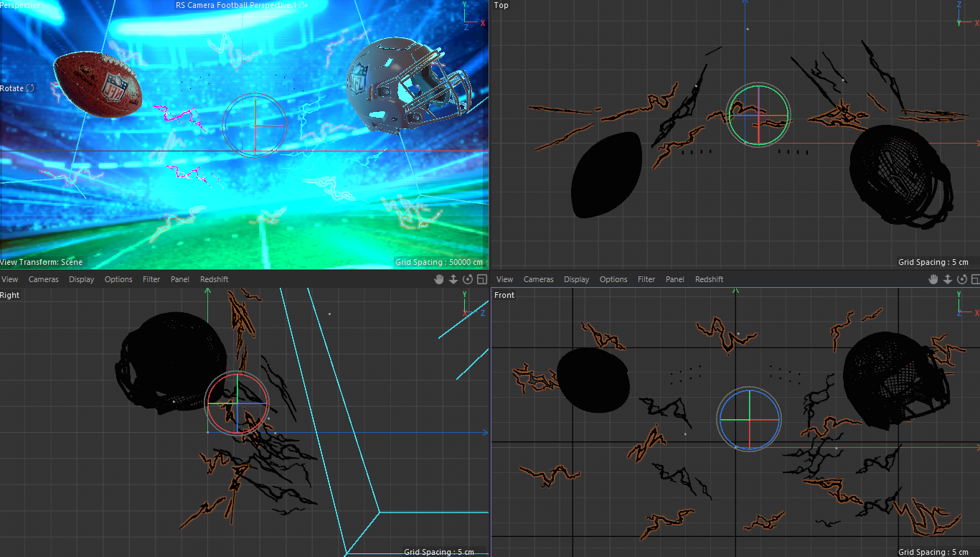Click the camera icon beside RS Camera label

click(x=303, y=5)
